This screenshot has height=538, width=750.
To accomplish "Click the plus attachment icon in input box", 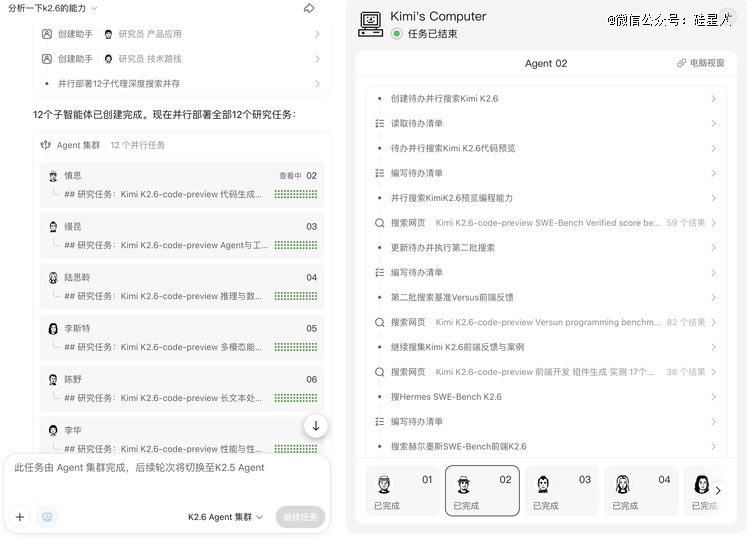I will coord(20,517).
